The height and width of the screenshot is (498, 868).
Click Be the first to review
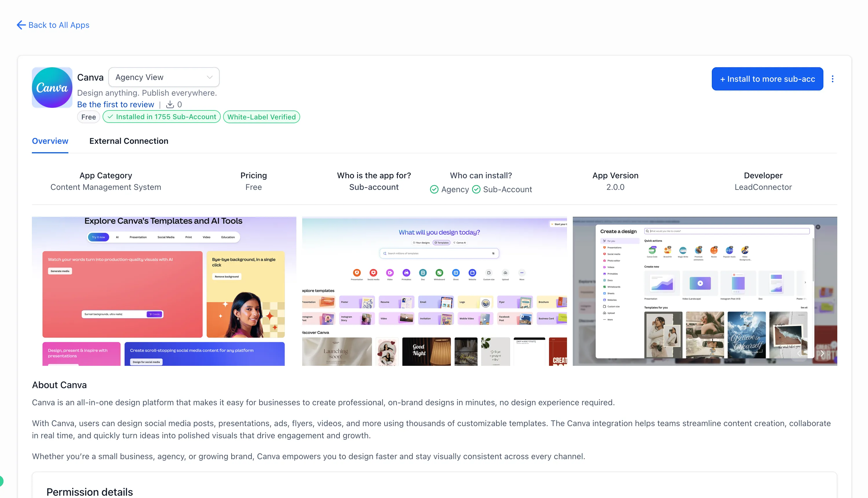(116, 104)
